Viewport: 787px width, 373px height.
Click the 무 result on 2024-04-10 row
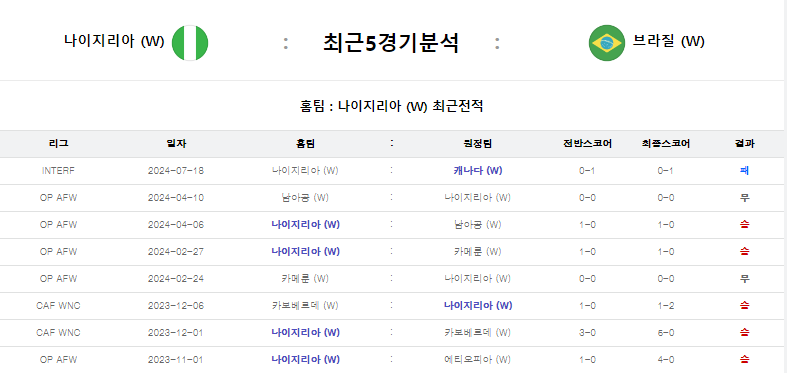click(745, 198)
